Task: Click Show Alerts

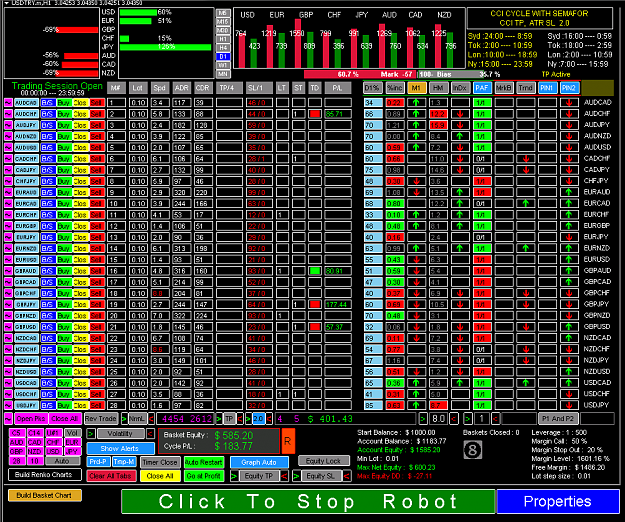Action: 120,448
